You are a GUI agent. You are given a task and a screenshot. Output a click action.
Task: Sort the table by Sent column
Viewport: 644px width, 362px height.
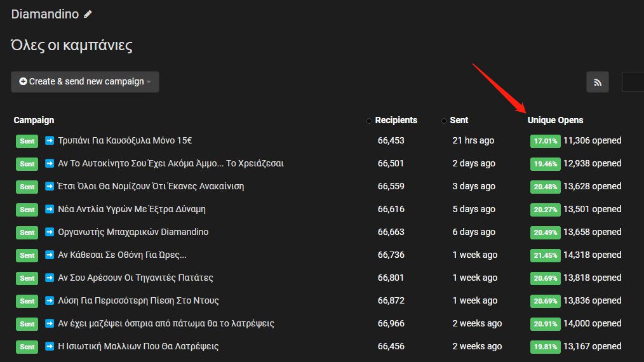point(459,120)
